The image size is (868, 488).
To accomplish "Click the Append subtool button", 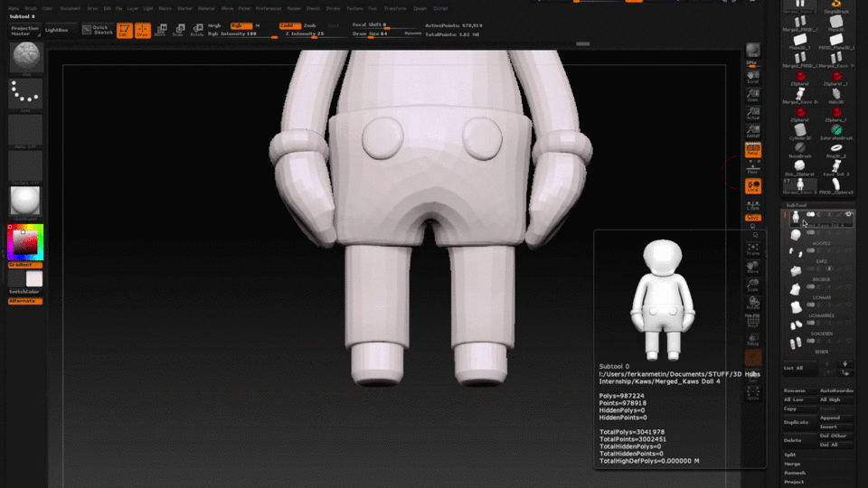I will [835, 418].
